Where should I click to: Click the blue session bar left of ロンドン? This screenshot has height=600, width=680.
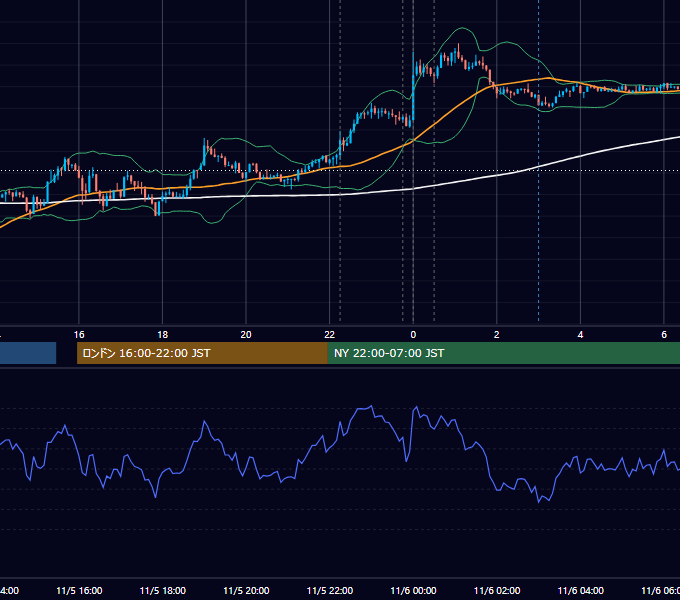point(28,353)
